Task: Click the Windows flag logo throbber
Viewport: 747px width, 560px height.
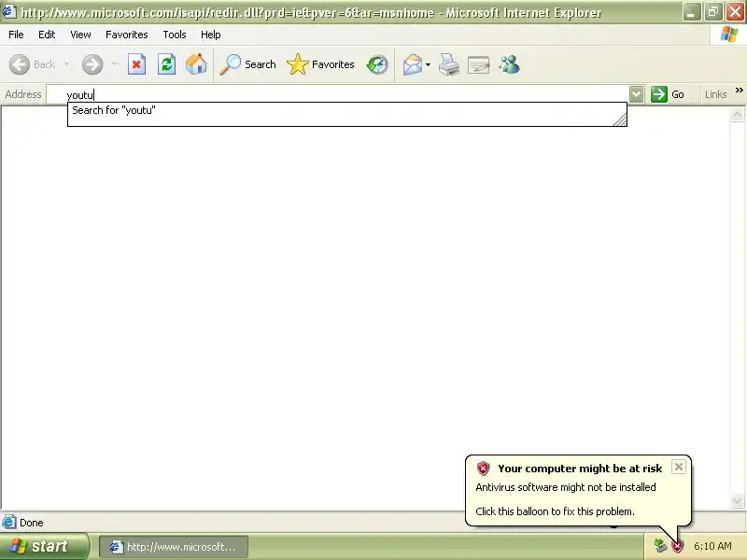Action: pyautogui.click(x=729, y=35)
